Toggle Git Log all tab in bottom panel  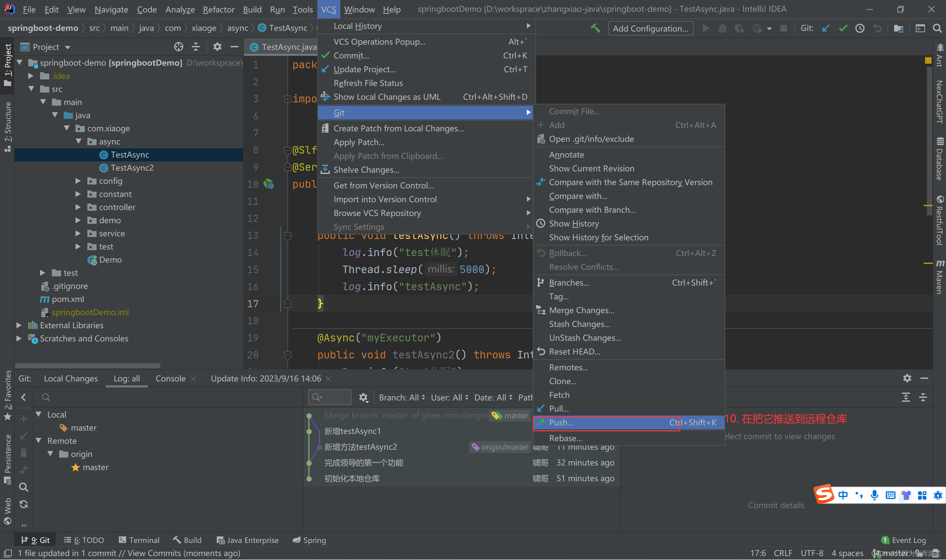(127, 379)
